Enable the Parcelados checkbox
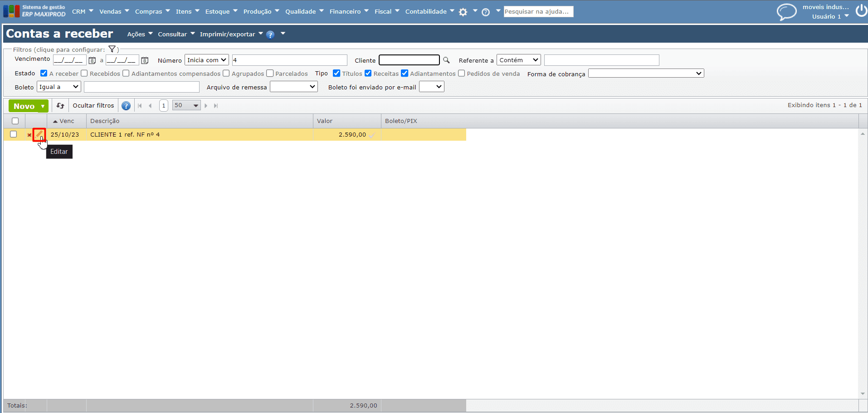Image resolution: width=868 pixels, height=413 pixels. click(270, 73)
